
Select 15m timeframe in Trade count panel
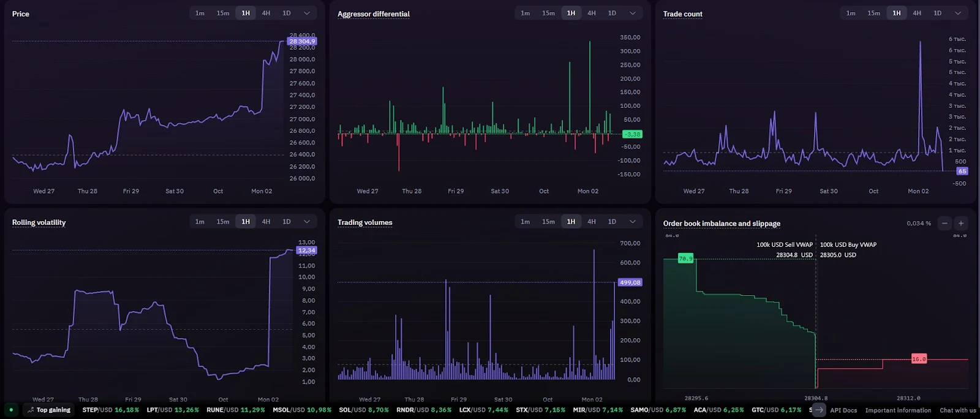point(874,13)
